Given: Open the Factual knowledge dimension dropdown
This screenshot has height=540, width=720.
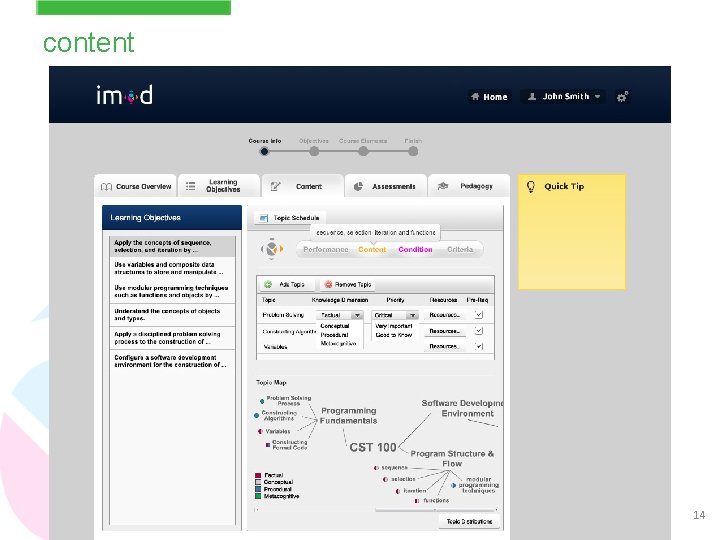Looking at the screenshot, I should click(339, 315).
